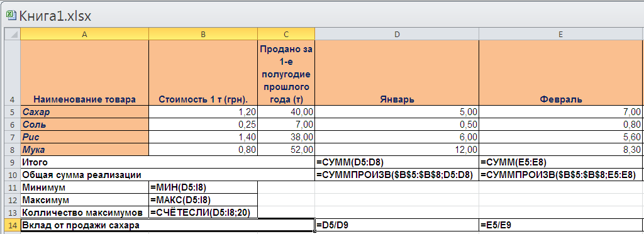Click the January value 5,00
Screen dimensions: 644x234
tap(397, 111)
